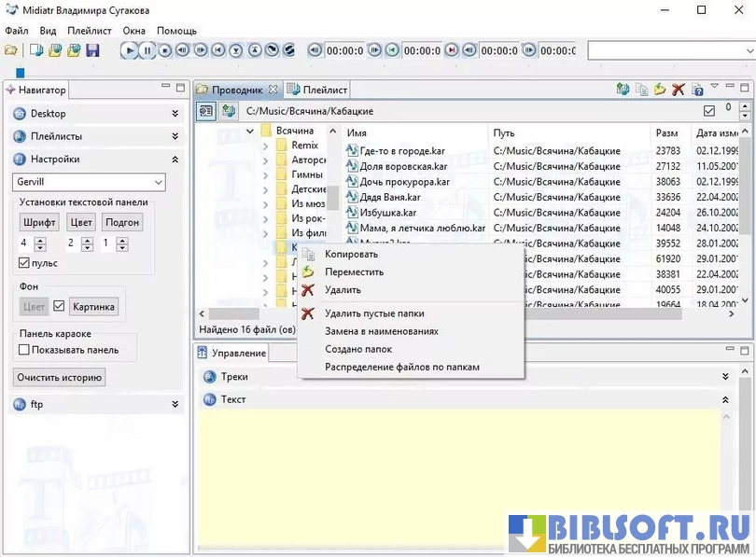Select the file Доля воровская.kar
The width and height of the screenshot is (756, 557).
pyautogui.click(x=404, y=166)
